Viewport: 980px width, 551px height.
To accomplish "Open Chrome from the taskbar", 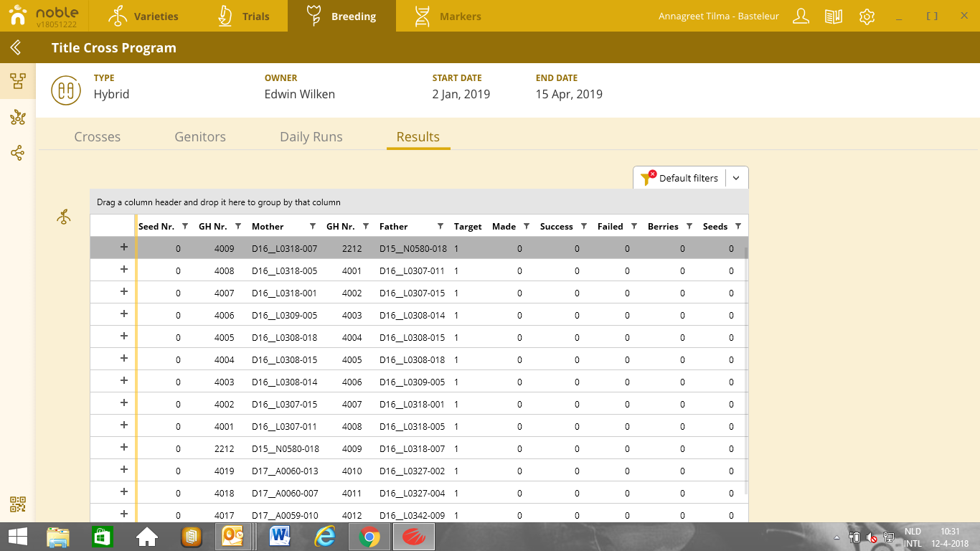I will (369, 537).
